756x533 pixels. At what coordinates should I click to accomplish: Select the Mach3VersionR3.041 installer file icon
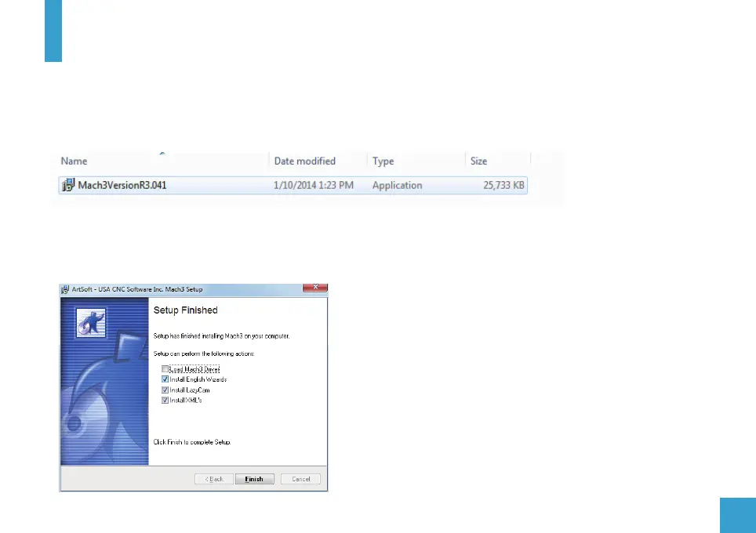68,184
